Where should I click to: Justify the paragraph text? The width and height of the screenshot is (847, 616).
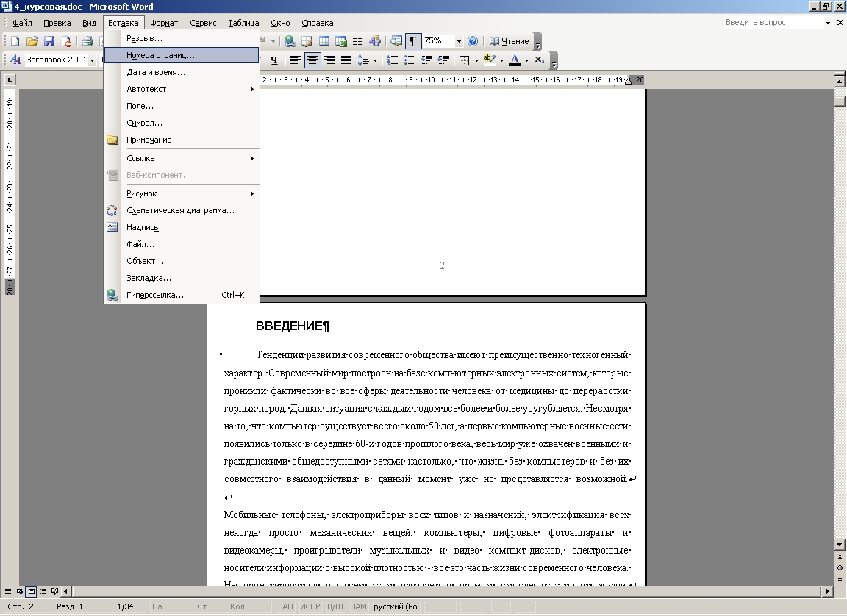point(346,60)
